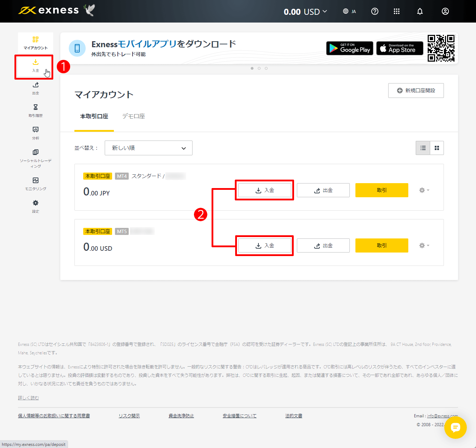Click the Google Play download badge
476x448 pixels.
349,48
